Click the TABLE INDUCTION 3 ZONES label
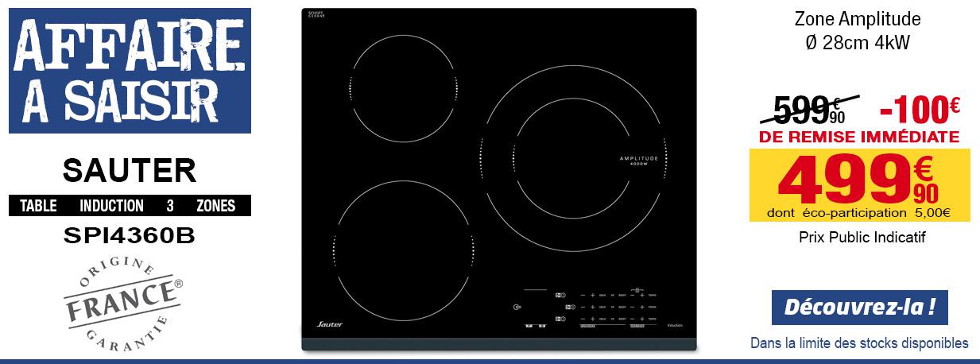 [130, 206]
